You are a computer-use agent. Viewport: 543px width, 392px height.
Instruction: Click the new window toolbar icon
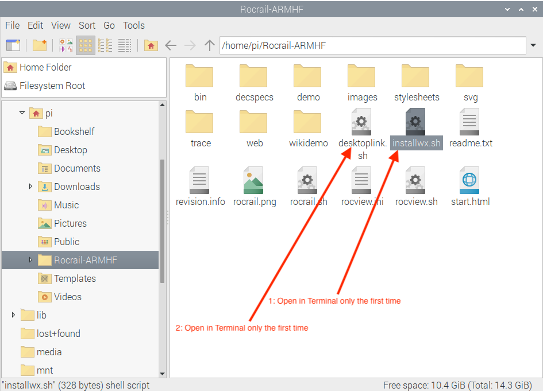tap(13, 45)
